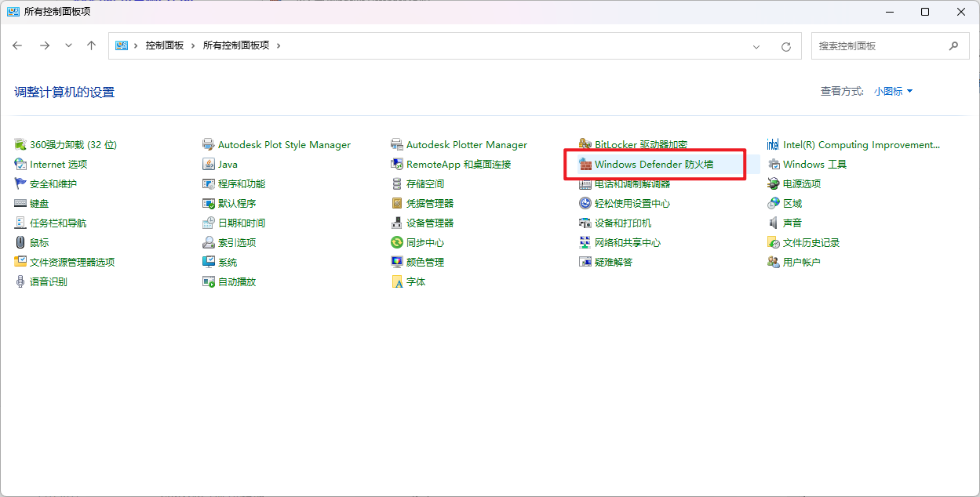Click the search magnifier button
Image resolution: width=980 pixels, height=497 pixels.
click(953, 45)
